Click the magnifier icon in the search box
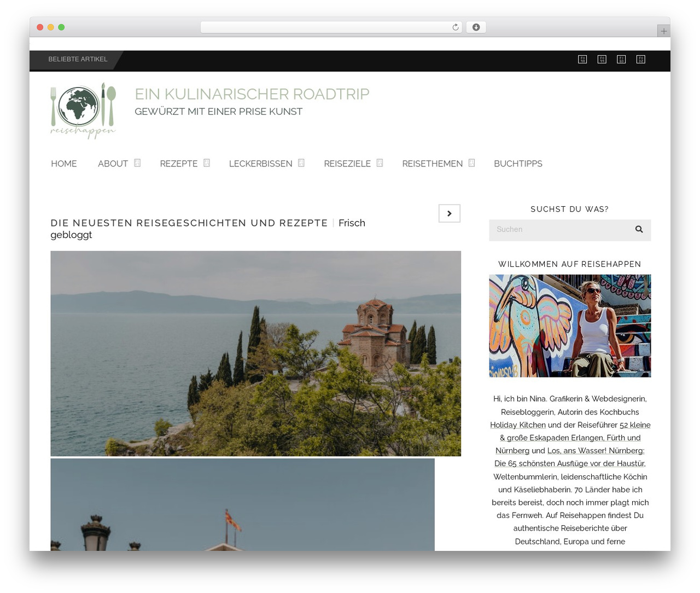 639,230
